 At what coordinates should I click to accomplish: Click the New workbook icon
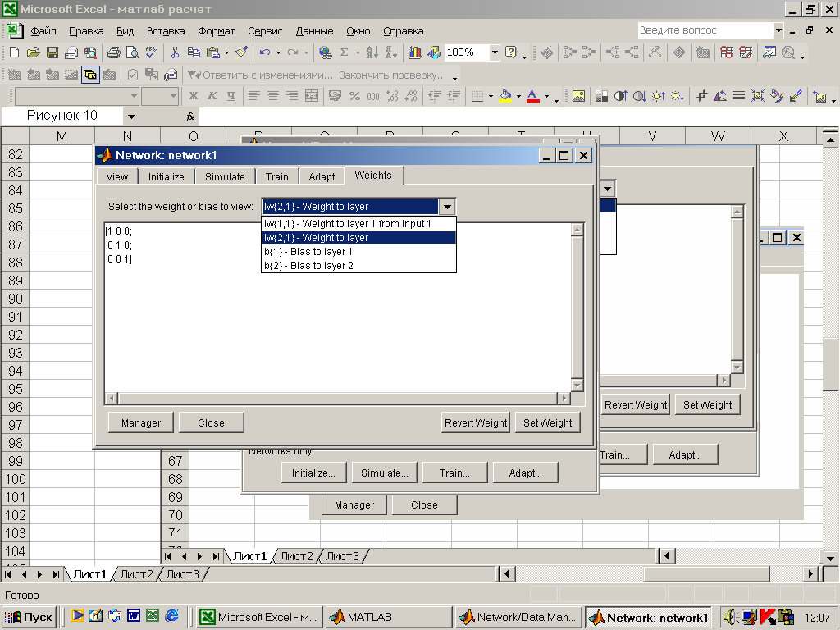pos(15,52)
